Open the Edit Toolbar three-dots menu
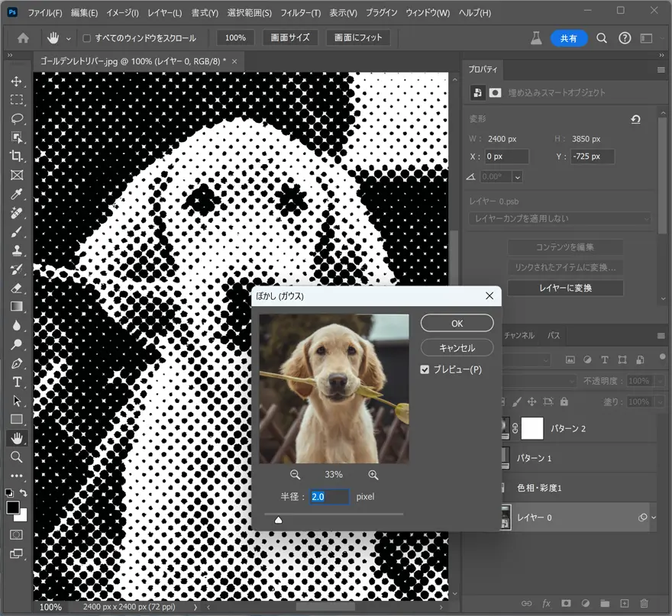The image size is (672, 616). pyautogui.click(x=17, y=476)
